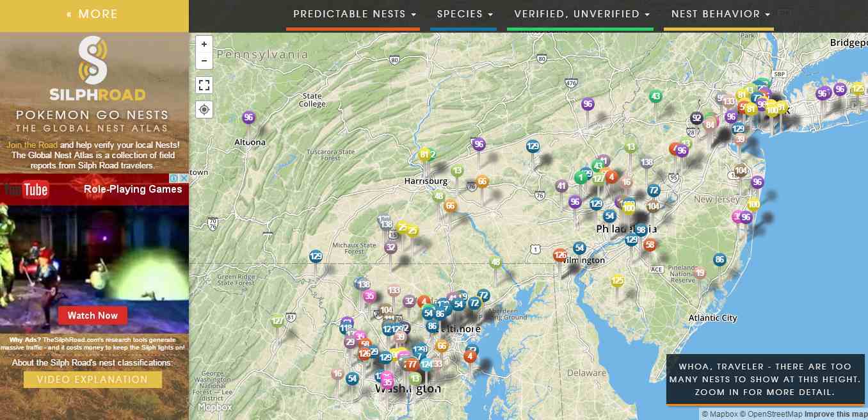Screen dimensions: 868x420
Task: Select teal 124 marker near Washington
Action: click(426, 365)
